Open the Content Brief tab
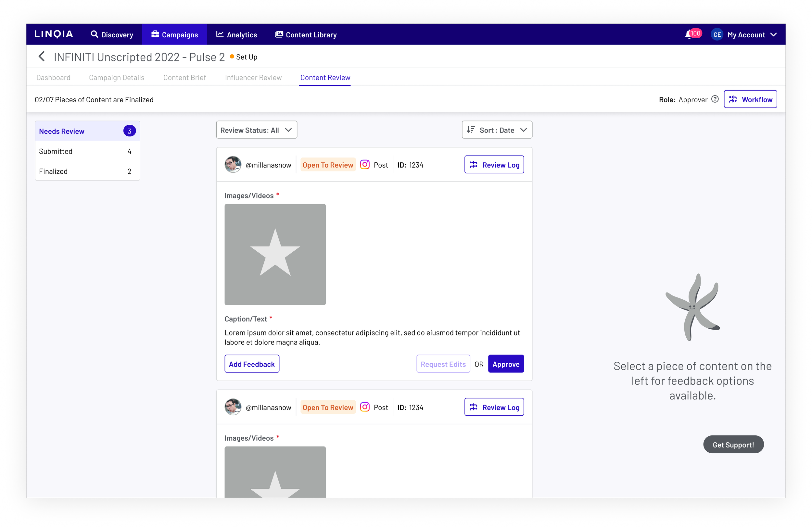The width and height of the screenshot is (812, 527). (184, 77)
